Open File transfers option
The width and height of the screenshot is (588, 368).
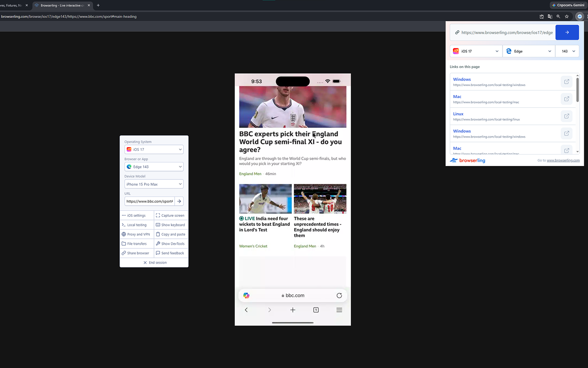click(137, 244)
